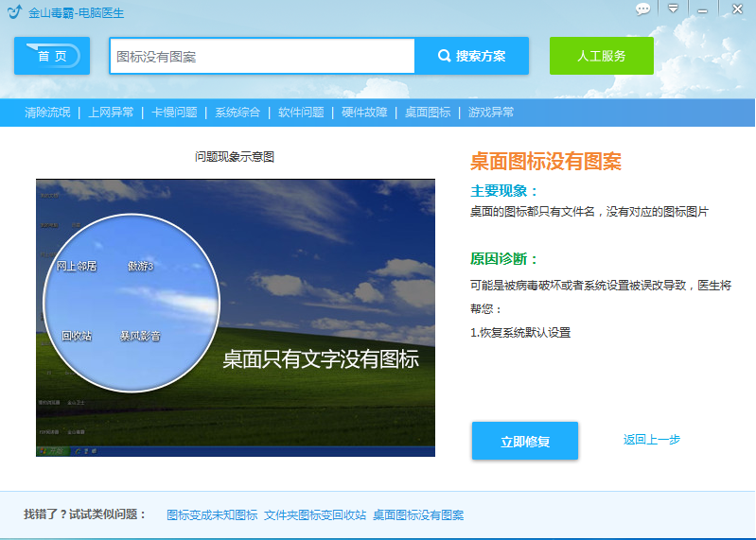The height and width of the screenshot is (540, 756).
Task: Click the 立即修复 repair button
Action: coord(525,441)
